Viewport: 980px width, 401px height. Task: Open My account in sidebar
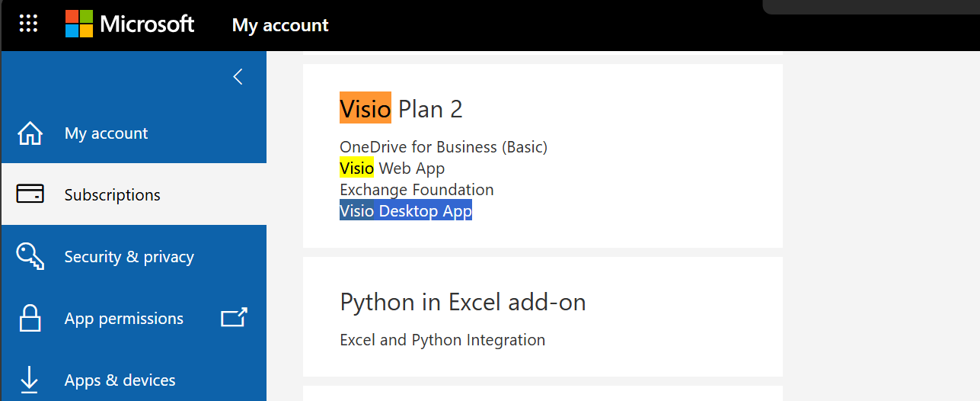pyautogui.click(x=107, y=133)
